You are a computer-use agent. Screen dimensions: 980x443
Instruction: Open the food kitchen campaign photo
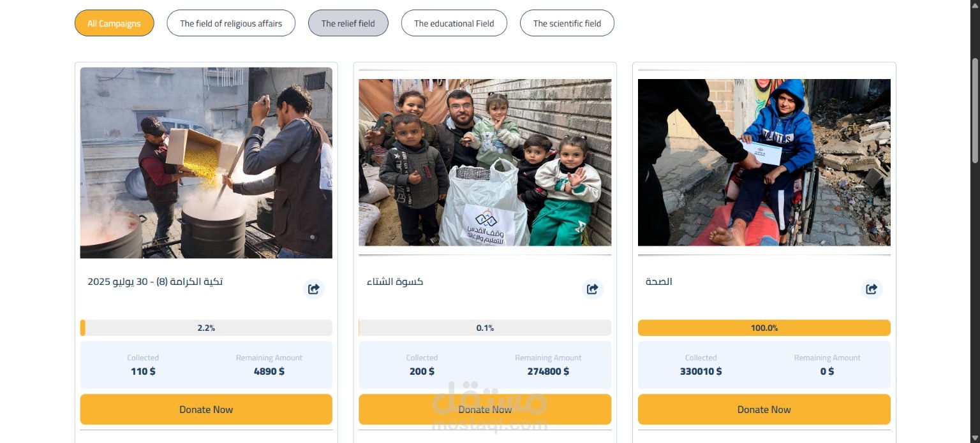click(x=206, y=163)
